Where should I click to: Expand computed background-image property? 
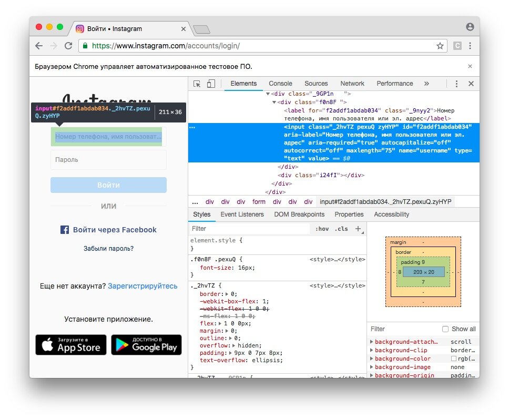point(371,367)
